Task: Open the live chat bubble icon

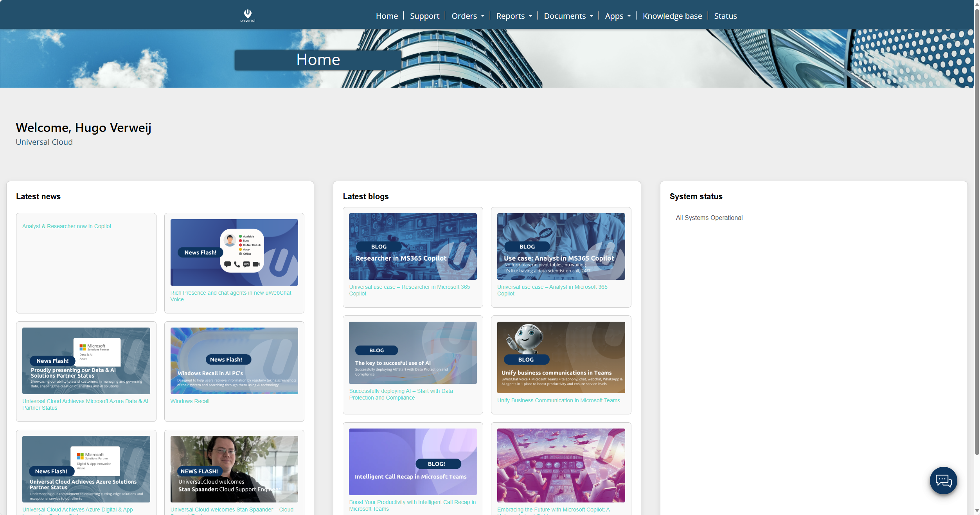Action: pyautogui.click(x=943, y=480)
